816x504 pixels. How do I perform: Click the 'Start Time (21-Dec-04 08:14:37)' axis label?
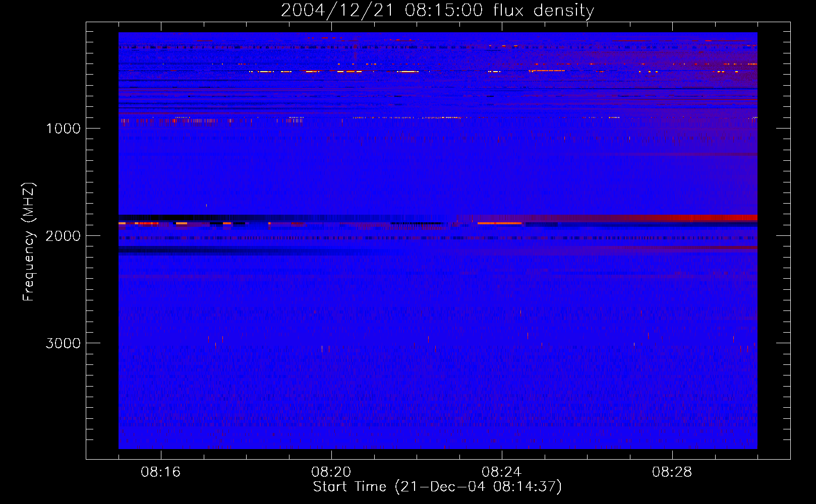point(437,487)
